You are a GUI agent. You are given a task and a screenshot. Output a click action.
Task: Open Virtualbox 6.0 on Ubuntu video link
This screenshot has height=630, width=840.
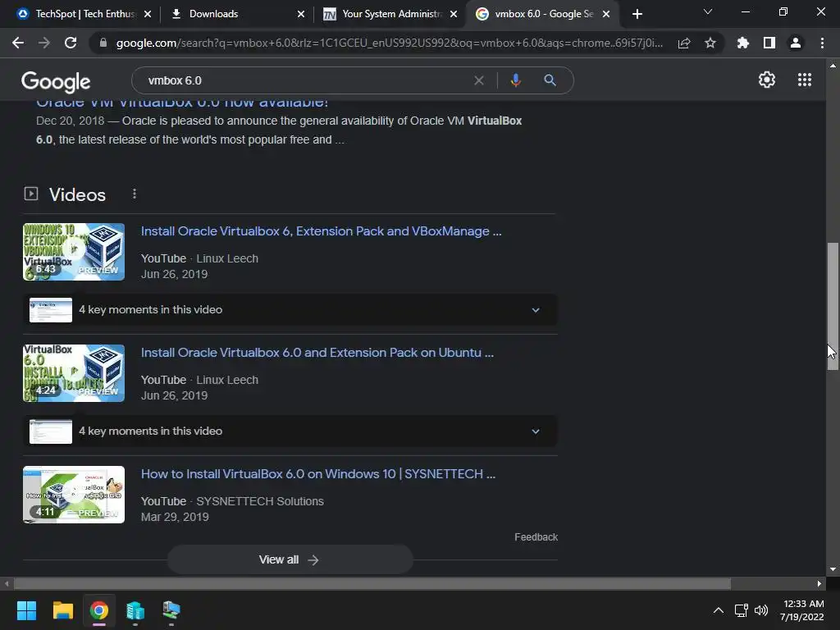coord(317,353)
